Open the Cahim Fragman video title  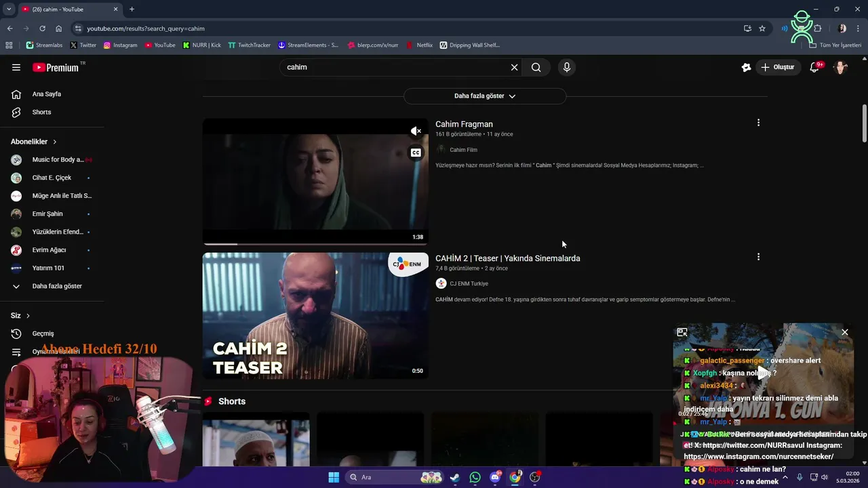point(464,124)
